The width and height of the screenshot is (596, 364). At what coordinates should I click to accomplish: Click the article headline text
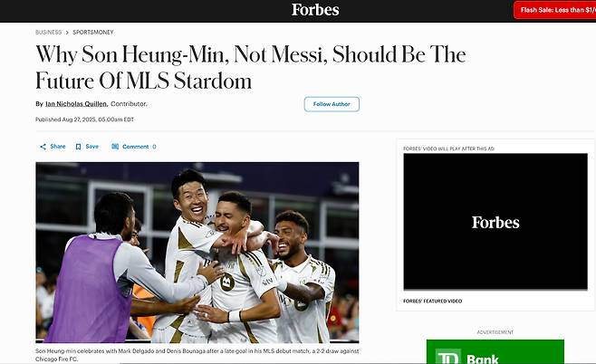tap(251, 67)
